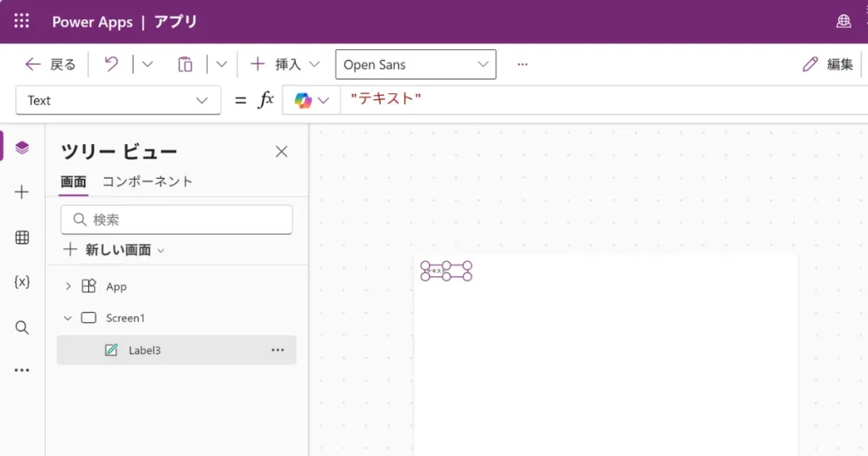Select the 画面 tab
This screenshot has height=456, width=868.
tap(73, 181)
